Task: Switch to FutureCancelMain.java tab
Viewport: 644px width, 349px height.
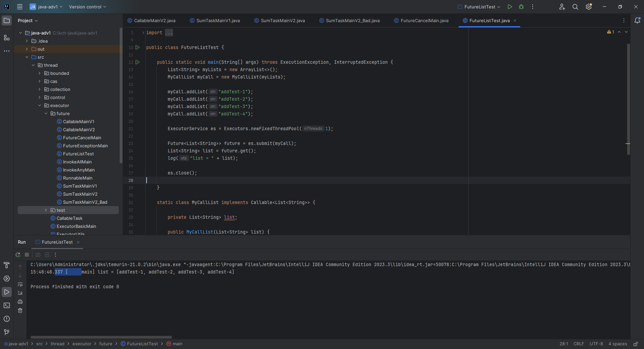Action: pos(421,20)
